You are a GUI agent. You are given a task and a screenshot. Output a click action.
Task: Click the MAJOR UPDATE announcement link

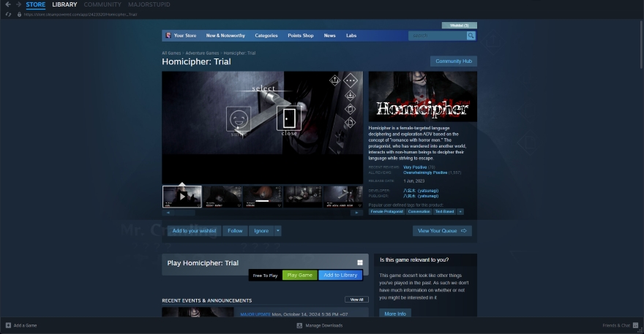[x=255, y=314]
